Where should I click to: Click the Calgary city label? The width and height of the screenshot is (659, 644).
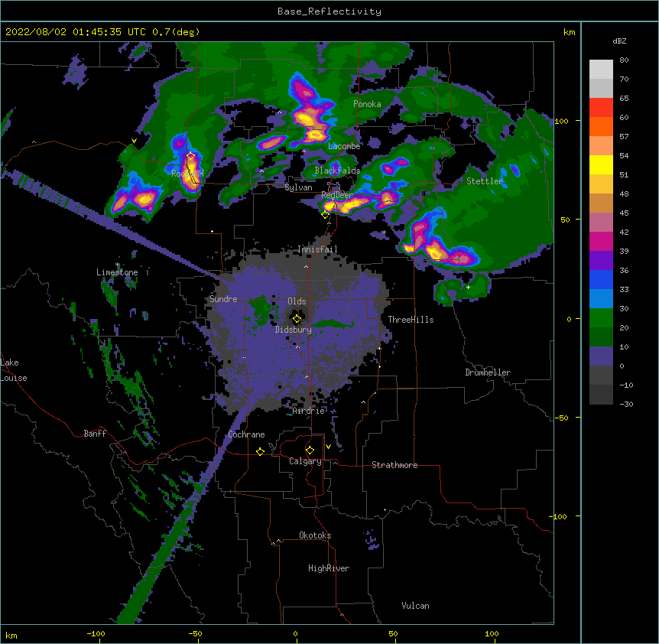305,461
